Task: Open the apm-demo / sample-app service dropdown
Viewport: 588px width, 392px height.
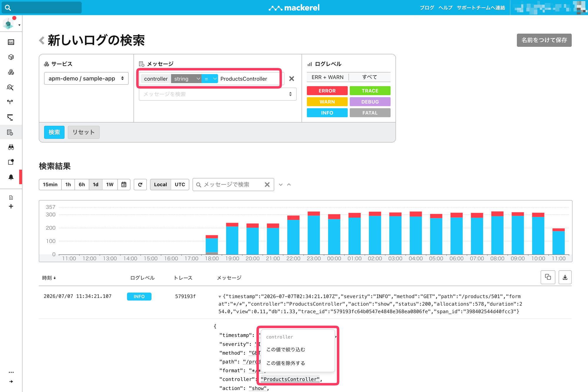Action: coord(86,79)
